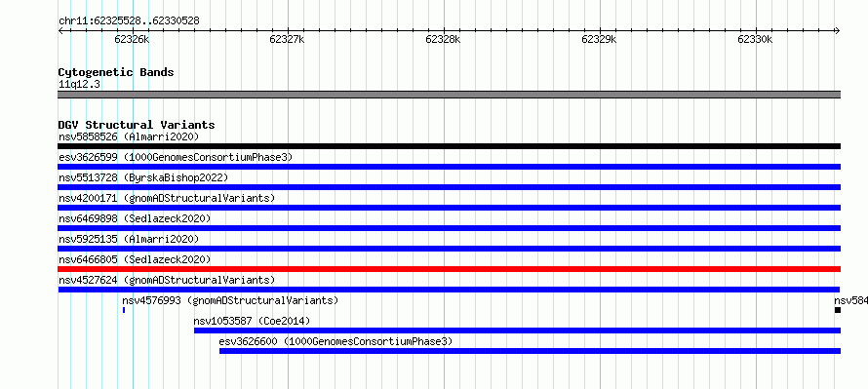868x389 pixels.
Task: Click the 11q12.3 band label
Action: pos(79,85)
